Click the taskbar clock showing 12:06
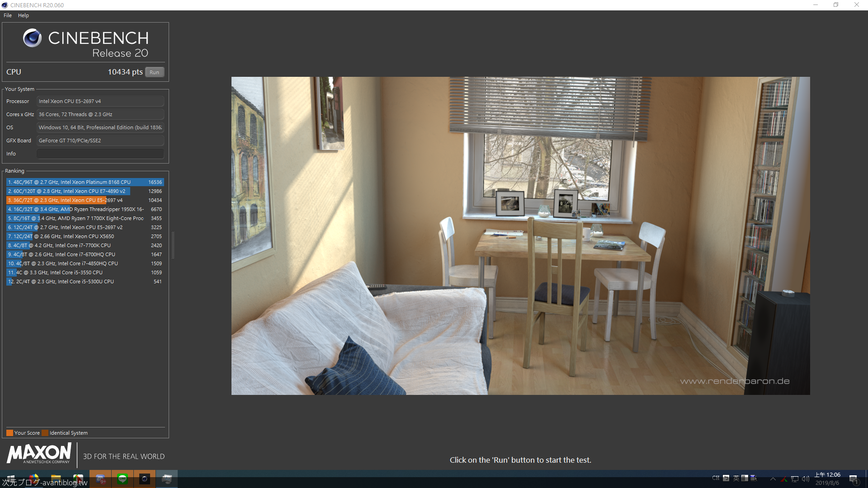This screenshot has width=868, height=488. coord(827,479)
